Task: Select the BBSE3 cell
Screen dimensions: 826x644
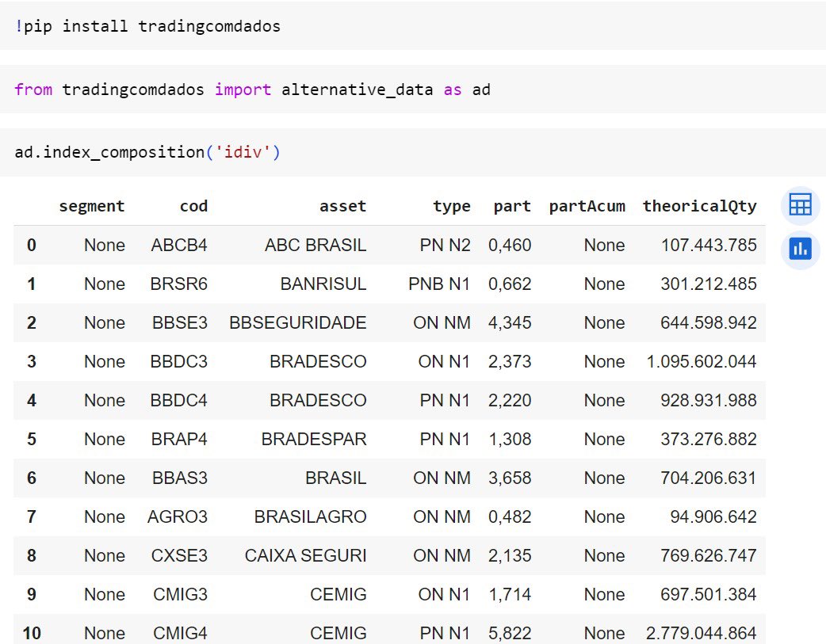Action: click(180, 322)
